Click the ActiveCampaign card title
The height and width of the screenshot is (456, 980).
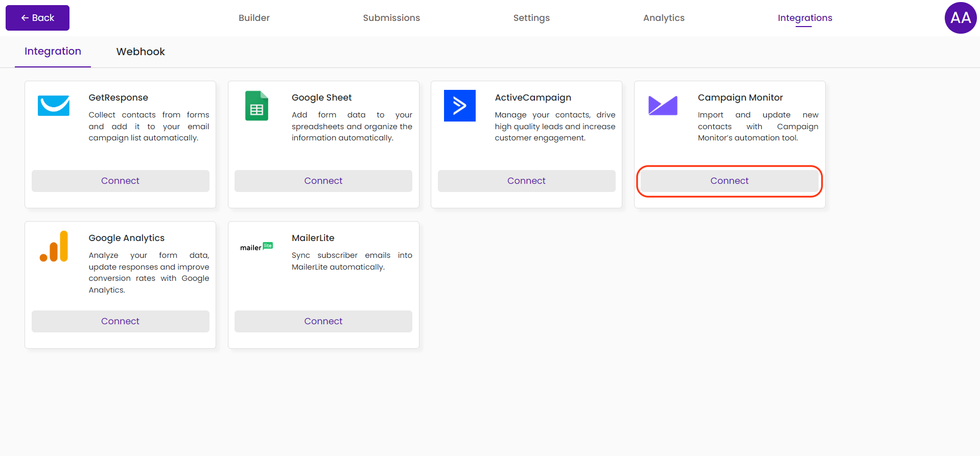[533, 98]
